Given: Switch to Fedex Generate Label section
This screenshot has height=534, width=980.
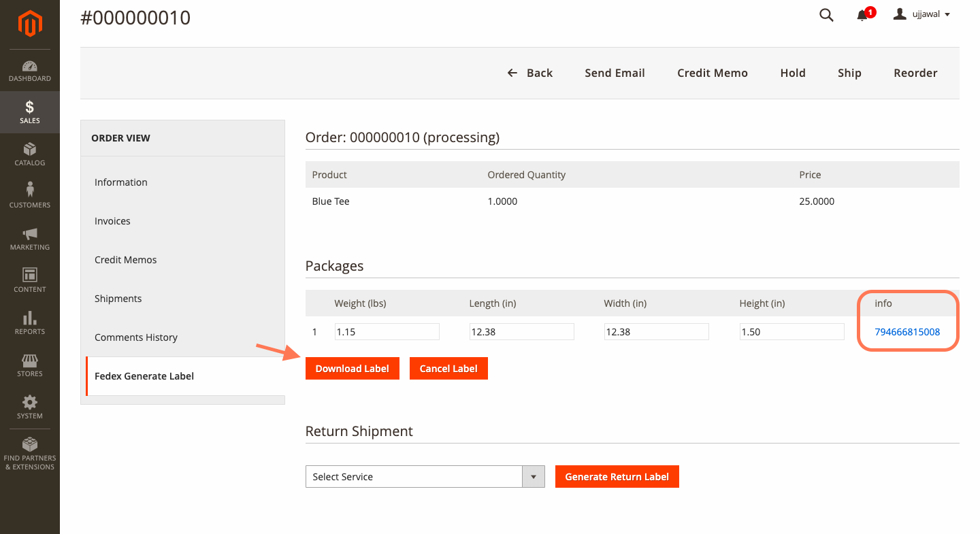Looking at the screenshot, I should pos(144,376).
